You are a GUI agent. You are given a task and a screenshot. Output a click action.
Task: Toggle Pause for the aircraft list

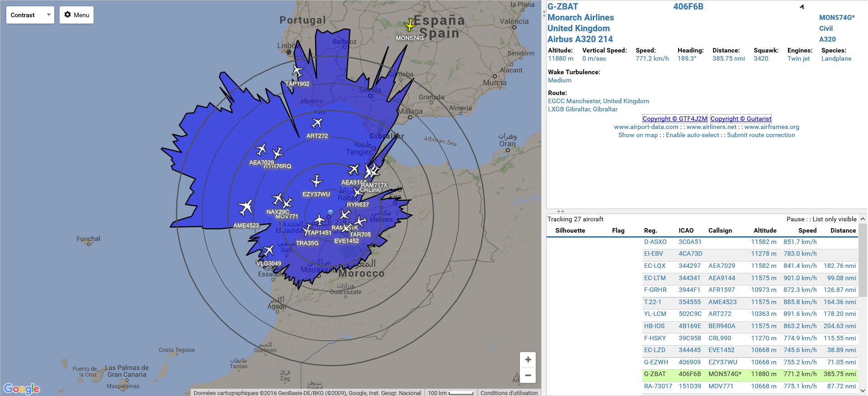[795, 219]
